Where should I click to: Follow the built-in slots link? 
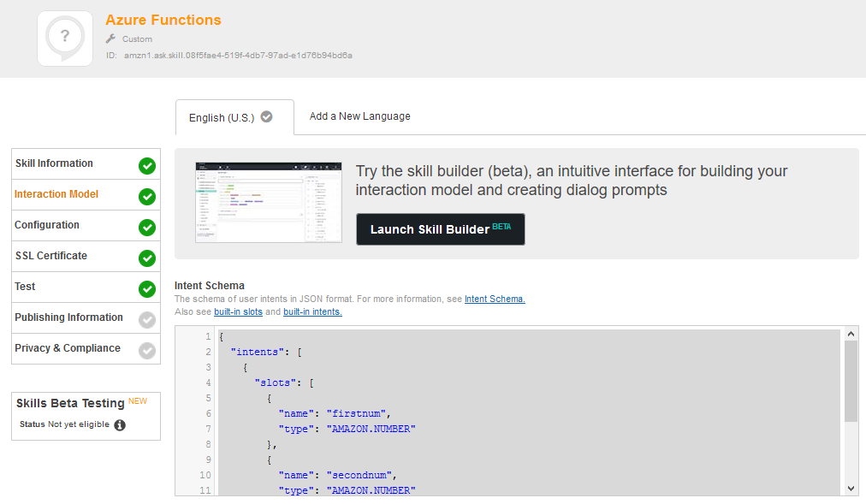point(238,311)
